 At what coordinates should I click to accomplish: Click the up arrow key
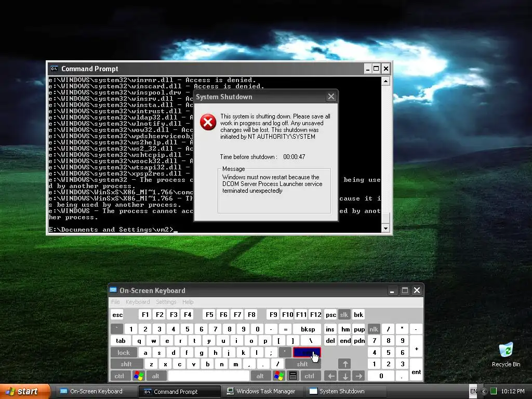[x=345, y=364]
